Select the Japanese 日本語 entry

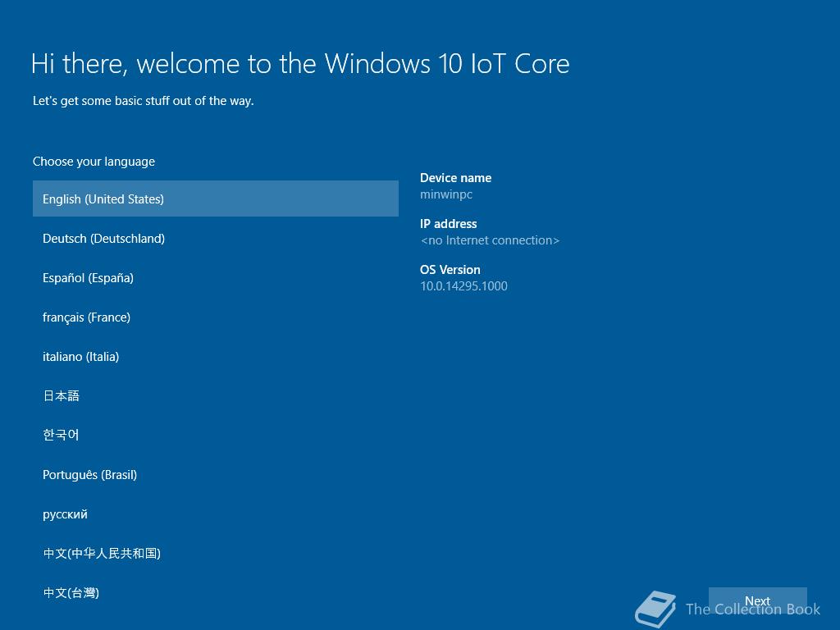click(x=216, y=396)
